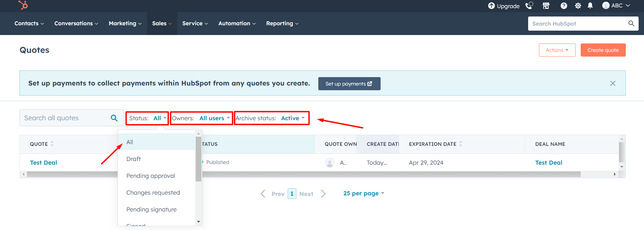
Task: Select Changes requested status option
Action: (157, 193)
